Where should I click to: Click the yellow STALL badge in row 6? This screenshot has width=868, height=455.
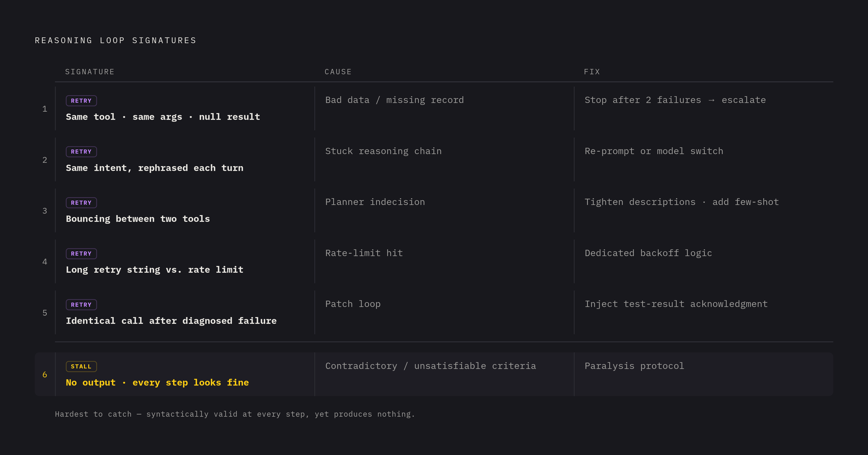pos(81,366)
